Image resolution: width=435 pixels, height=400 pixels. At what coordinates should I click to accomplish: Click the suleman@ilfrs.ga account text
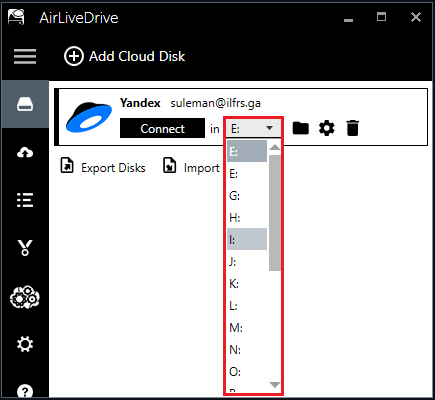pos(216,103)
